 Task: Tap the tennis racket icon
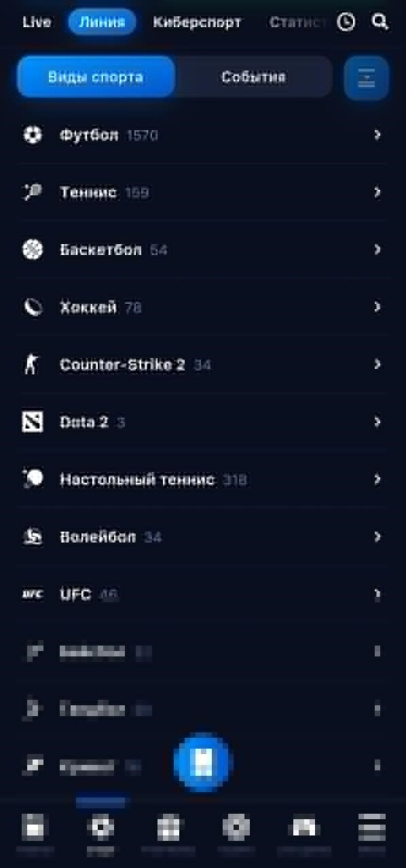pos(32,193)
